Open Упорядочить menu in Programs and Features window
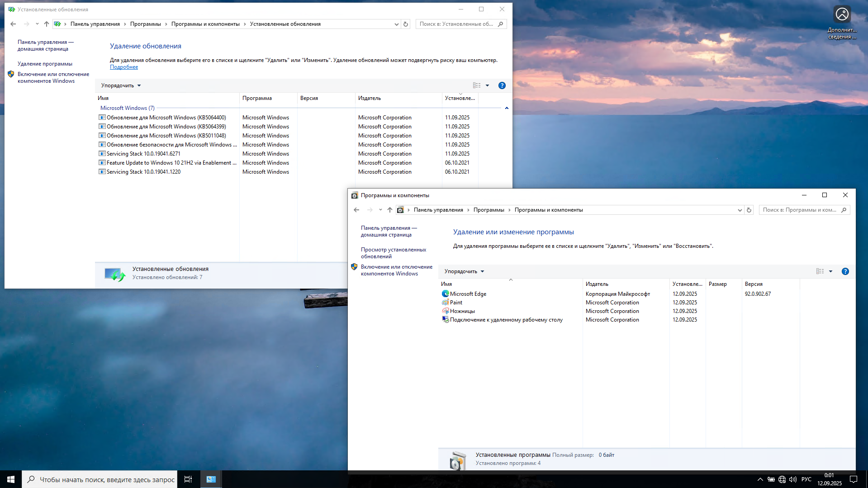 [x=464, y=271]
